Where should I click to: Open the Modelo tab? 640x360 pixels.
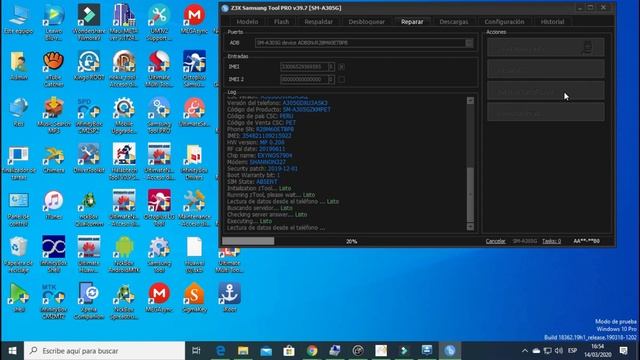[247, 22]
